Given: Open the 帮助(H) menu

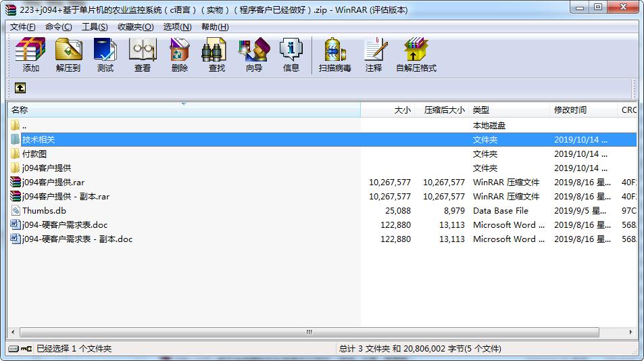Looking at the screenshot, I should coord(215,26).
